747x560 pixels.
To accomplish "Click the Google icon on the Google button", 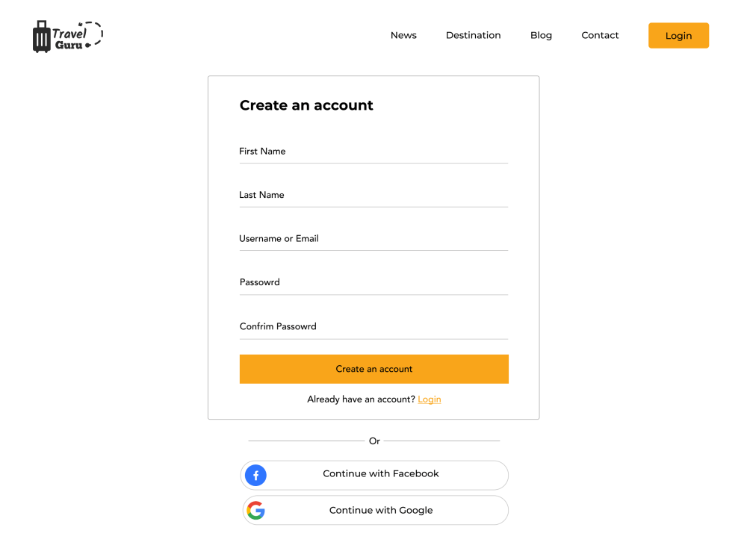I will coord(255,510).
